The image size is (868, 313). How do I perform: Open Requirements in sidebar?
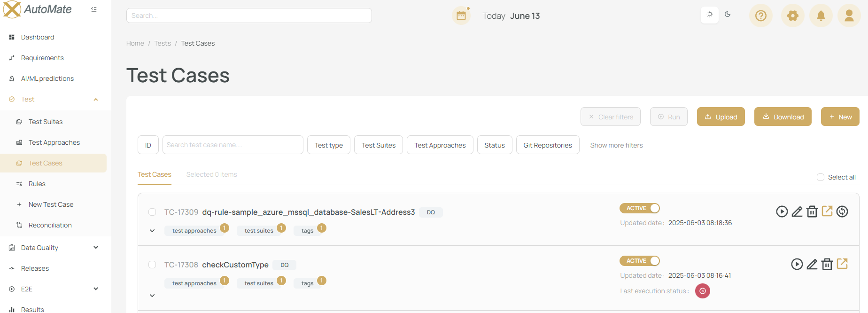click(42, 58)
